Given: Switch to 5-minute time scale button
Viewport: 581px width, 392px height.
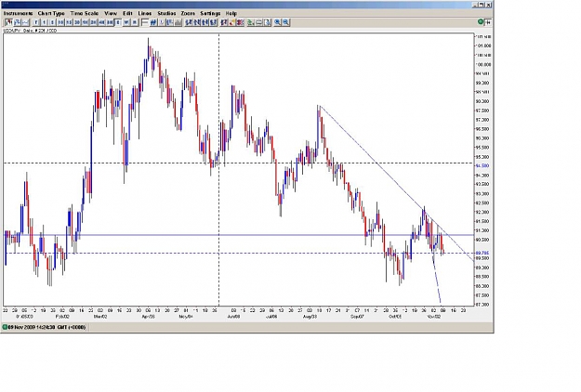Looking at the screenshot, I should [52, 22].
